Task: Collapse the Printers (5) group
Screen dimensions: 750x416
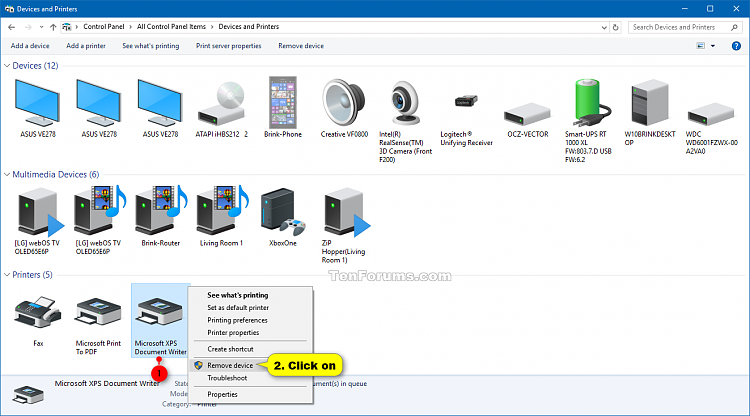Action: pyautogui.click(x=7, y=275)
